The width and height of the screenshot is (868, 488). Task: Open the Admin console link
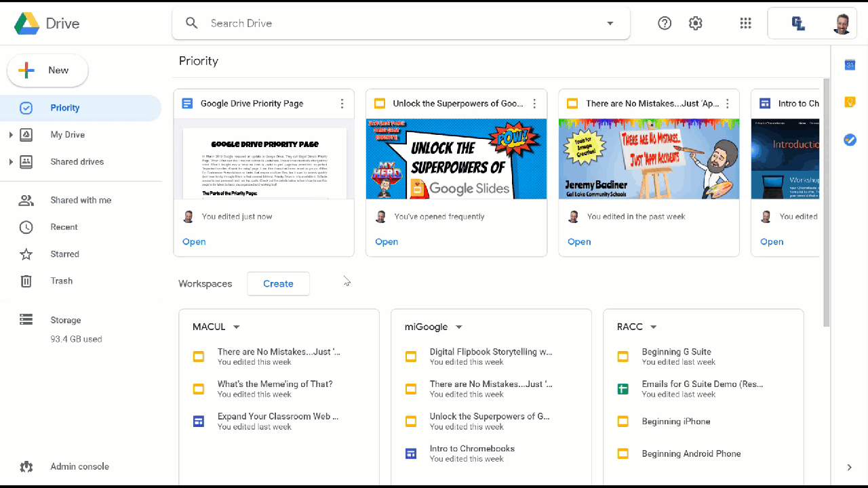point(81,466)
